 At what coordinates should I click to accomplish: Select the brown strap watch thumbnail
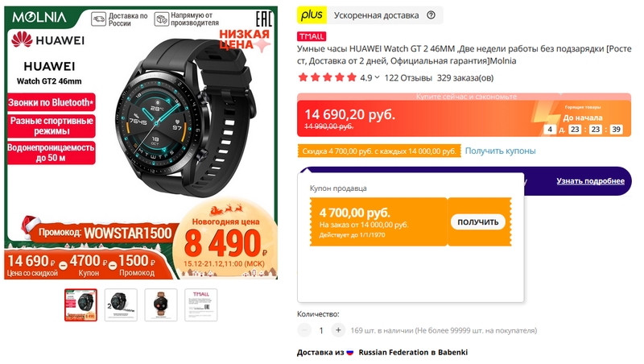[x=161, y=305]
